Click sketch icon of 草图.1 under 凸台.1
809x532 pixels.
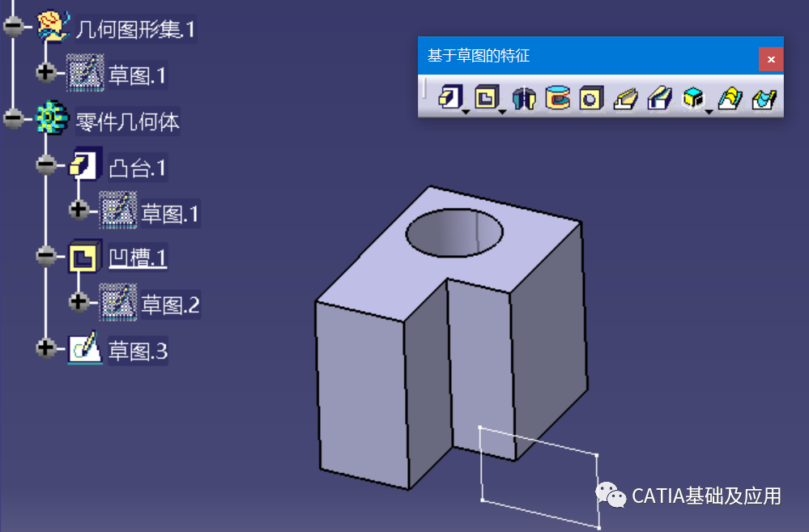[117, 210]
